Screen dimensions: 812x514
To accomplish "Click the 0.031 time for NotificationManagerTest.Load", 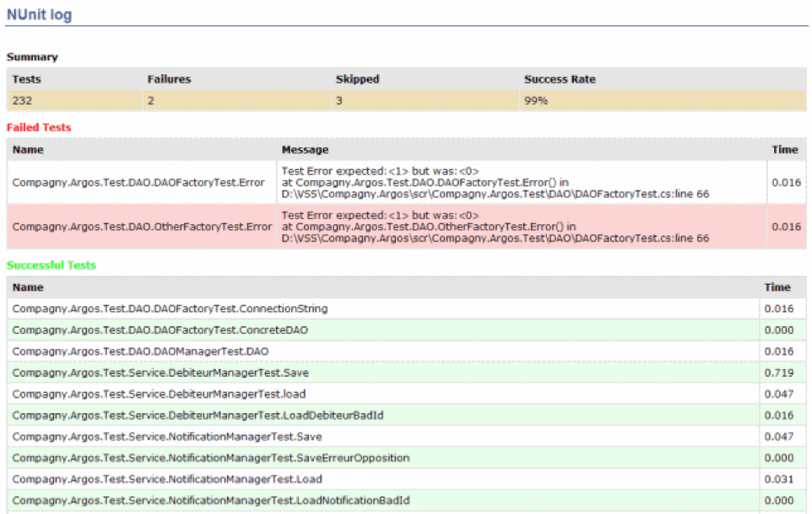I will pyautogui.click(x=779, y=479).
